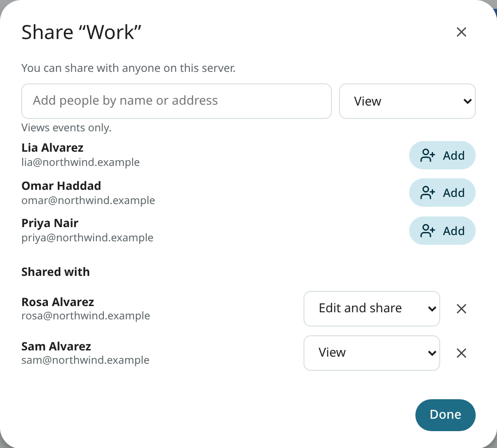Open the View permission dropdown for new people

click(x=407, y=101)
